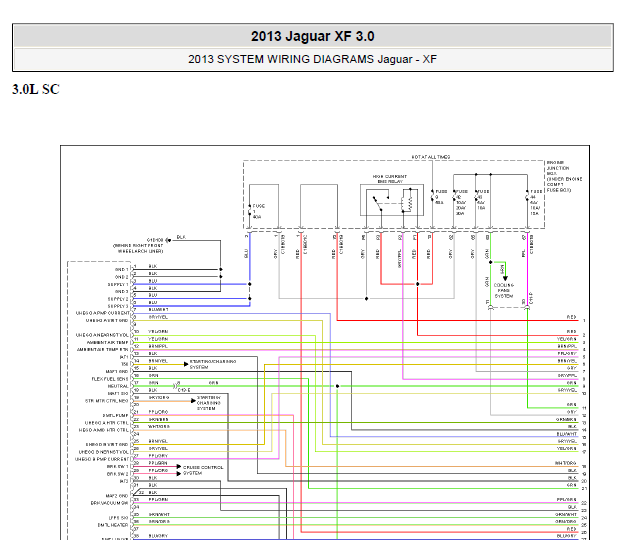Click the 'BLU/WHT' label at right terminal 15
This screenshot has height=540, width=619.
pos(566,434)
